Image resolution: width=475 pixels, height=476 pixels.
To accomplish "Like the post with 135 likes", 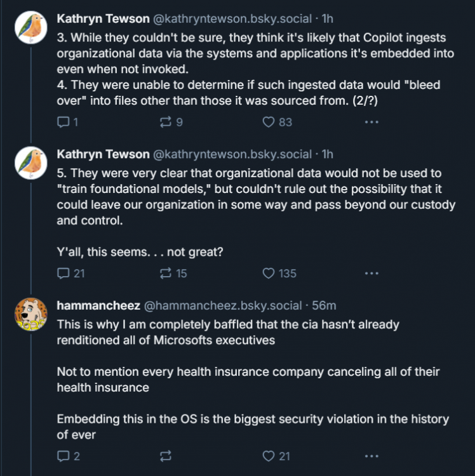I will click(x=269, y=273).
